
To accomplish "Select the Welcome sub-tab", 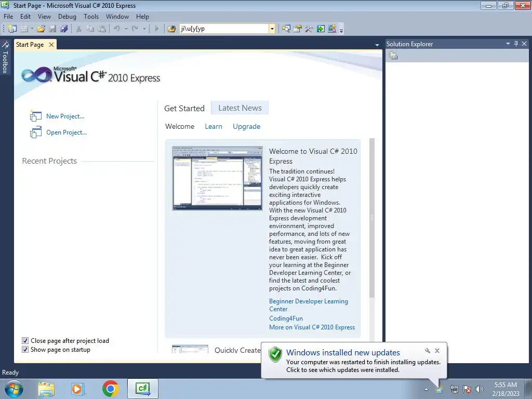I will 180,127.
